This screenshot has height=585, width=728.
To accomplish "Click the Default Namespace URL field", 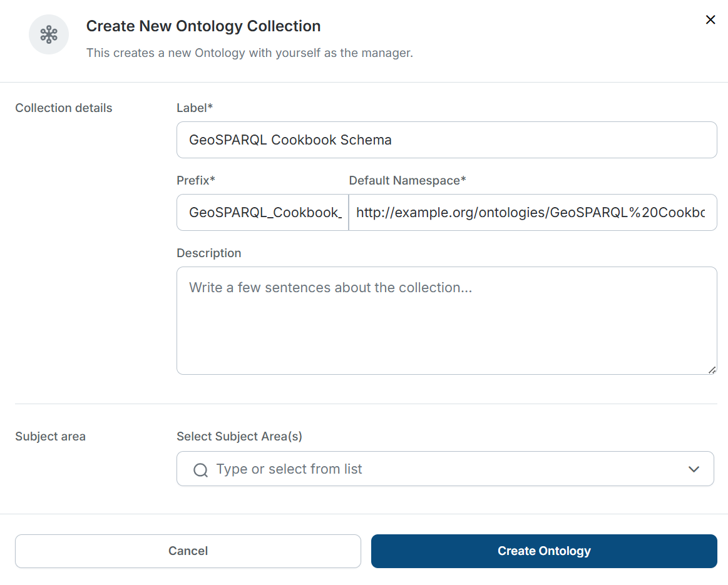I will [x=533, y=212].
